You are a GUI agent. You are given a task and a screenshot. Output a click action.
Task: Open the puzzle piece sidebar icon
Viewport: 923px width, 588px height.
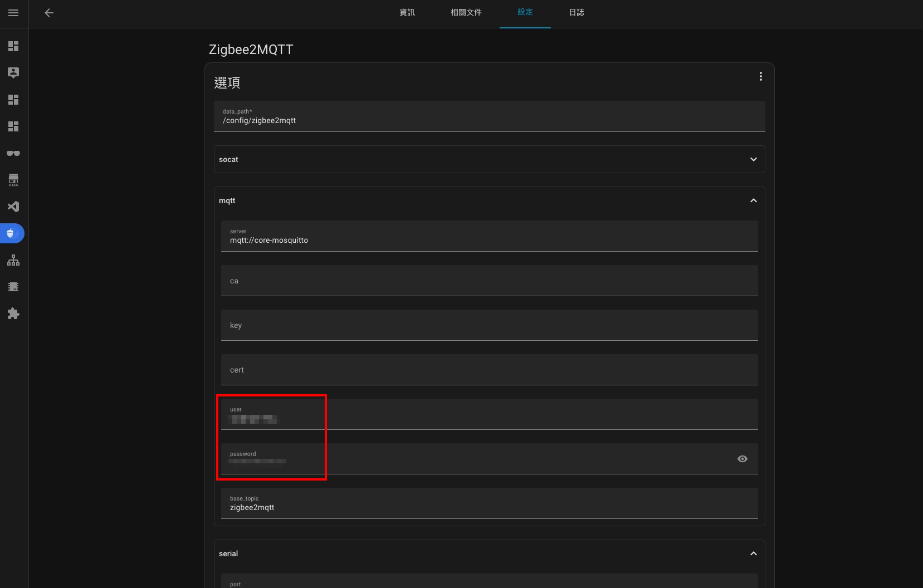tap(13, 313)
